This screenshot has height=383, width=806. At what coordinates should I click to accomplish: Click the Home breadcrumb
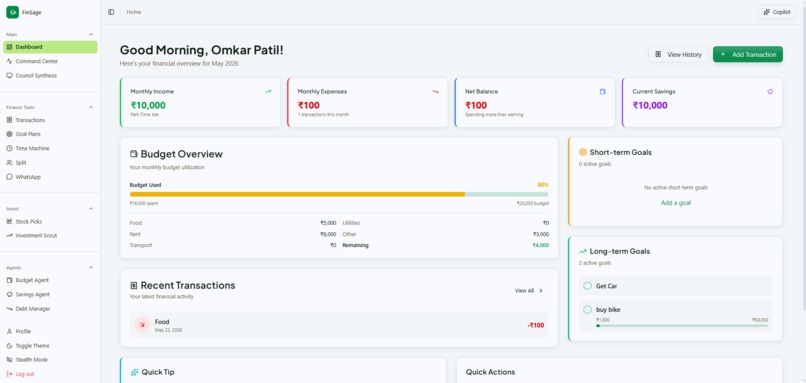134,12
